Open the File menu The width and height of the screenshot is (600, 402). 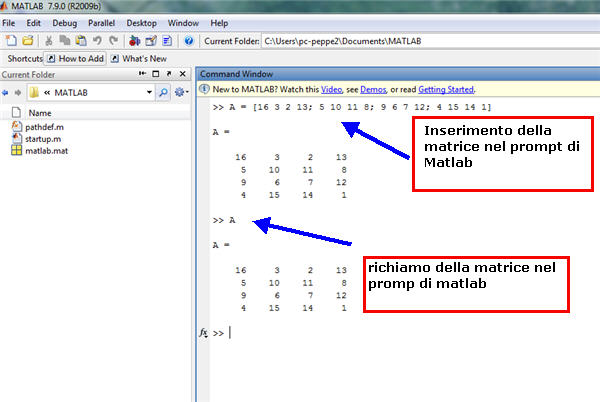(x=8, y=23)
